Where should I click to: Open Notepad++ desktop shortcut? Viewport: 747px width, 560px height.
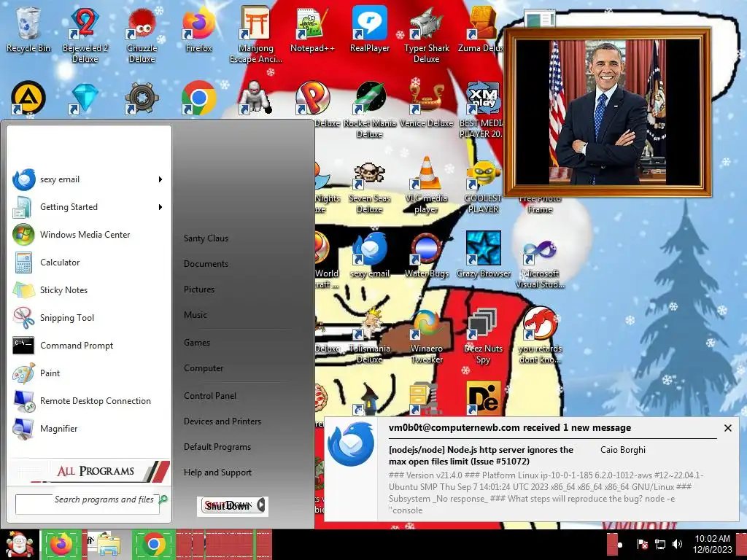(312, 29)
